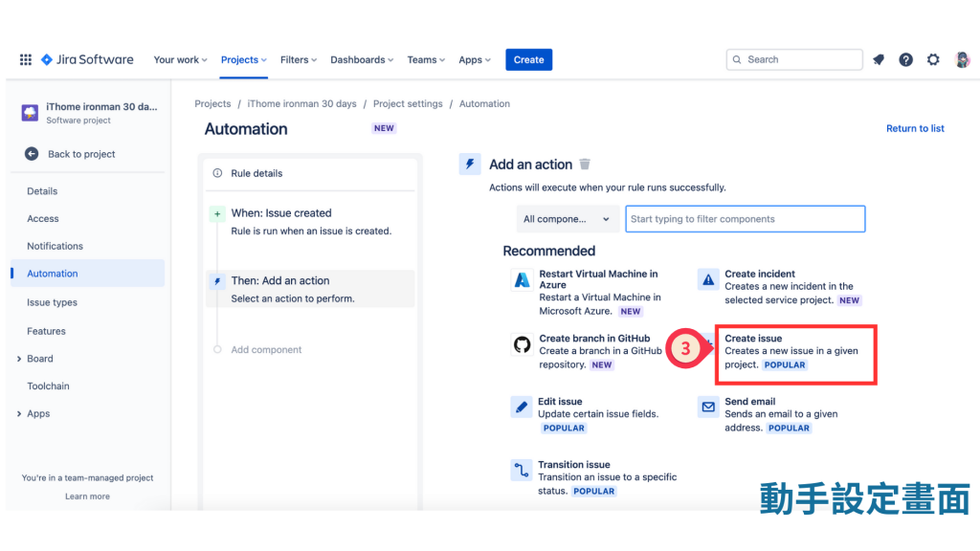
Task: Open the Filters dropdown menu
Action: pos(299,59)
